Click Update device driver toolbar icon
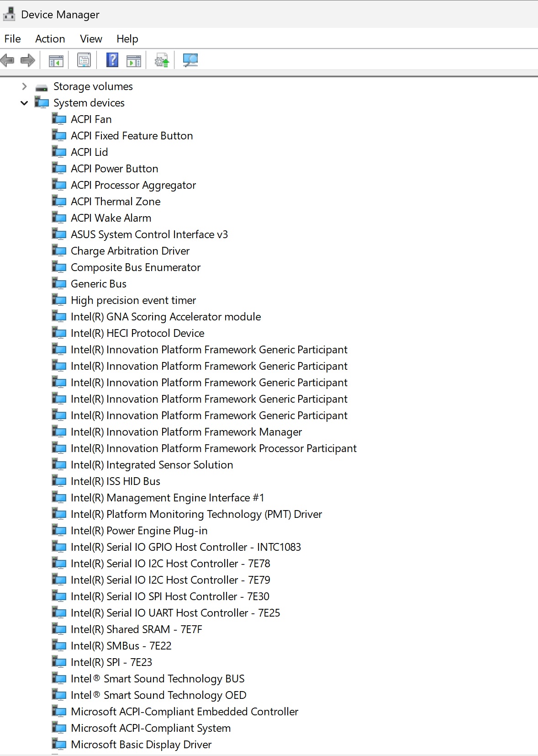Viewport: 538px width, 756px height. pos(162,60)
